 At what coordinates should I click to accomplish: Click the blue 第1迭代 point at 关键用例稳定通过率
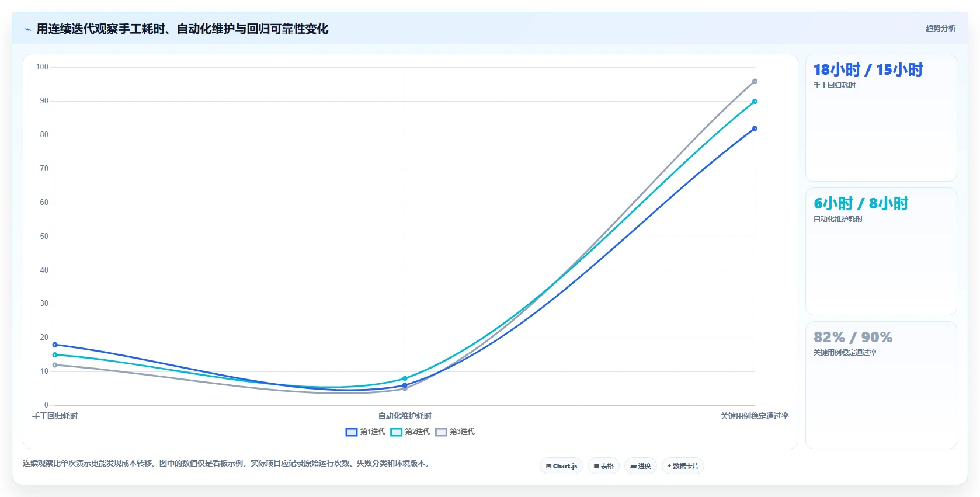[755, 128]
